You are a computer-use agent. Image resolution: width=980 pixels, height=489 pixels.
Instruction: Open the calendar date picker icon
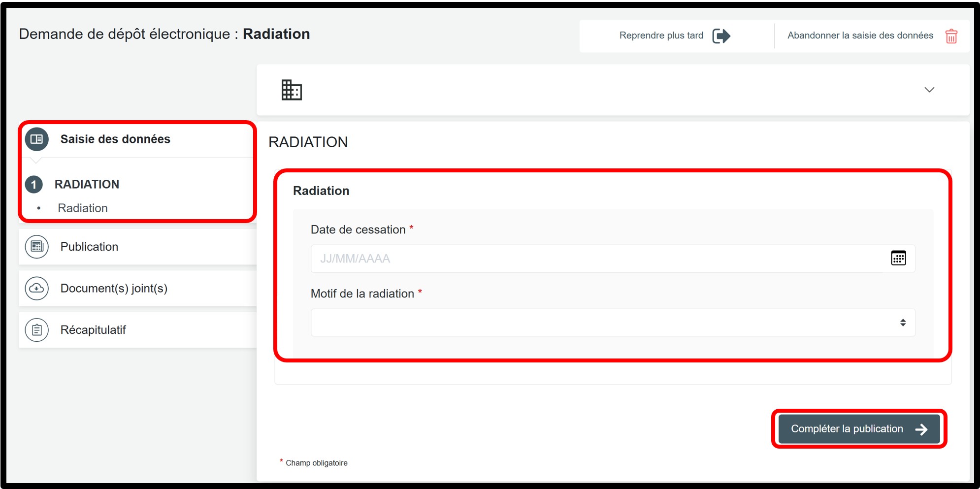[898, 258]
